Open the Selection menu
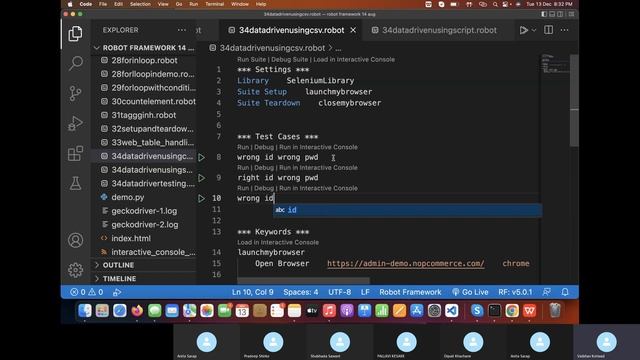640x360 pixels. click(x=140, y=4)
